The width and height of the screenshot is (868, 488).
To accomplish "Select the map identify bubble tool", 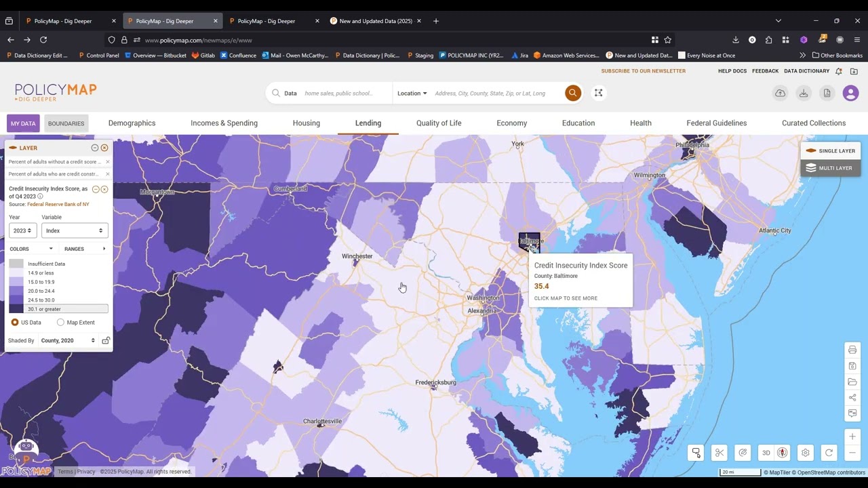I will (696, 453).
